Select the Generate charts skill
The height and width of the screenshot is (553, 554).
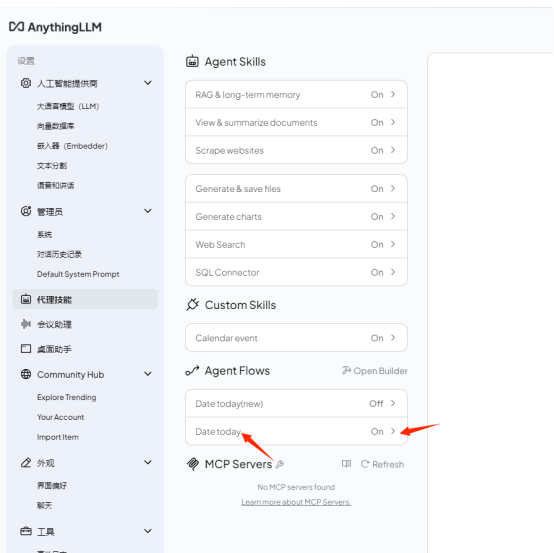coord(296,216)
